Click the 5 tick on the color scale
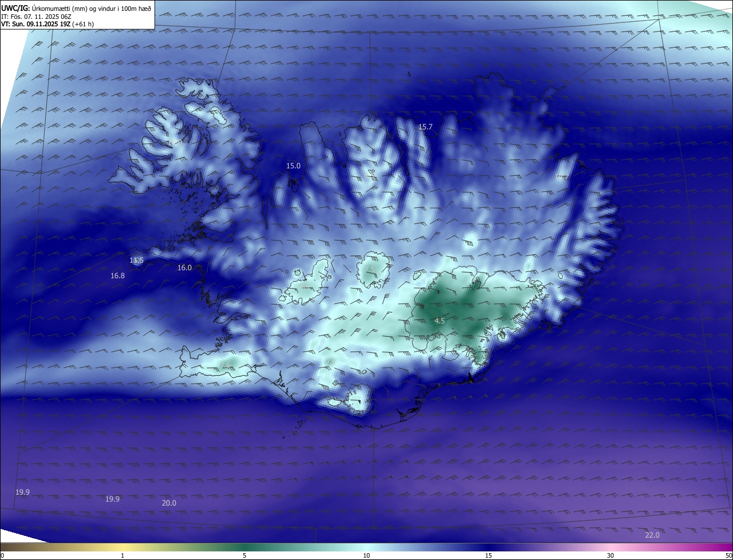Viewport: 733px width, 560px height. click(245, 555)
